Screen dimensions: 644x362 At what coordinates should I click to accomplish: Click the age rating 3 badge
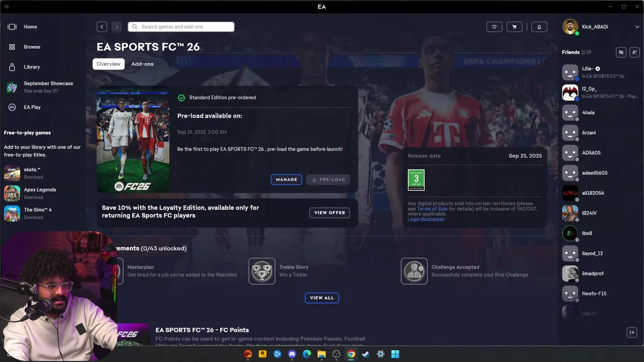coord(416,180)
